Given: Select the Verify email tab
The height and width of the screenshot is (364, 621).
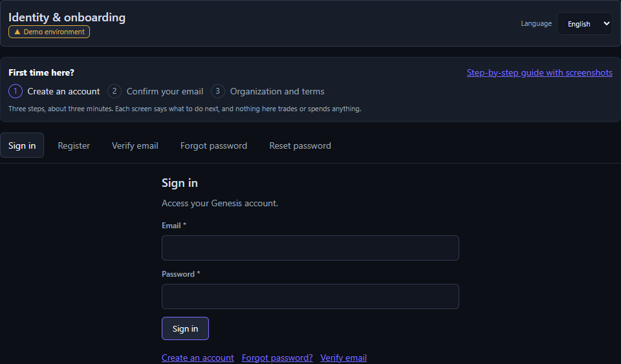Looking at the screenshot, I should 135,145.
